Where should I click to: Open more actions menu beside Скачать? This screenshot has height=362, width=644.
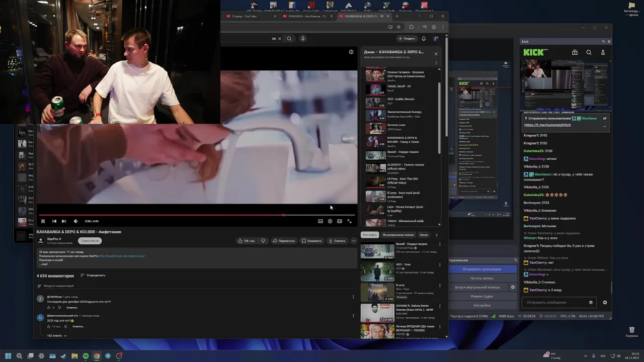(354, 241)
